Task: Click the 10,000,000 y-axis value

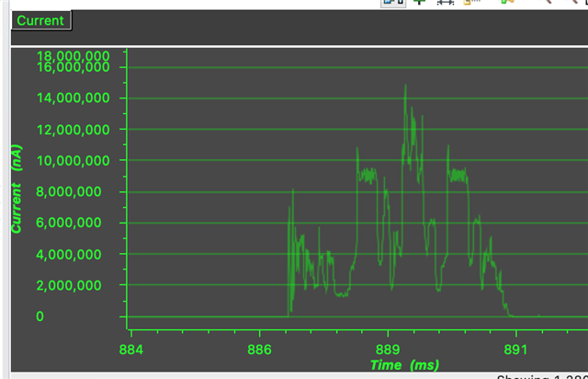Action: (x=73, y=161)
